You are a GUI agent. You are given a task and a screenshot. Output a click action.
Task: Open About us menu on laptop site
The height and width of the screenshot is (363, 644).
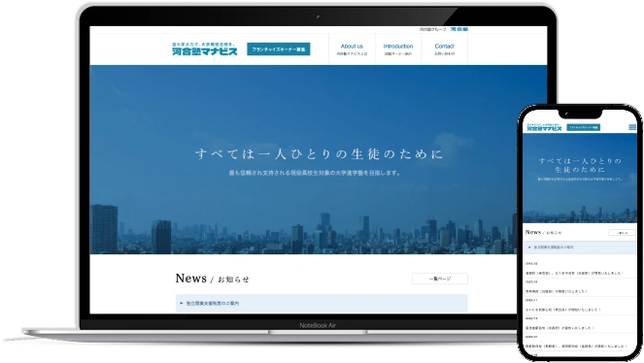tap(352, 49)
